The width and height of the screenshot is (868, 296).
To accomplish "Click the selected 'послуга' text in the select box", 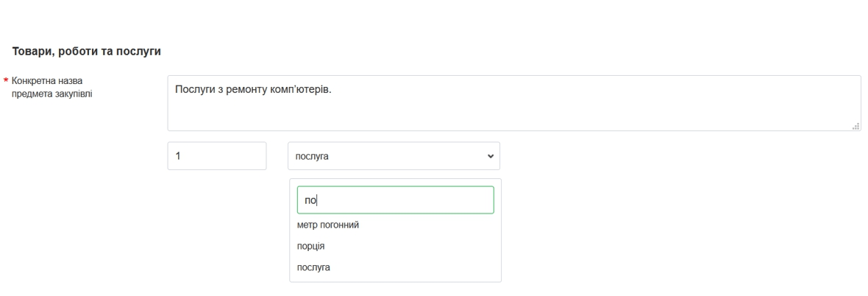I will tap(313, 157).
